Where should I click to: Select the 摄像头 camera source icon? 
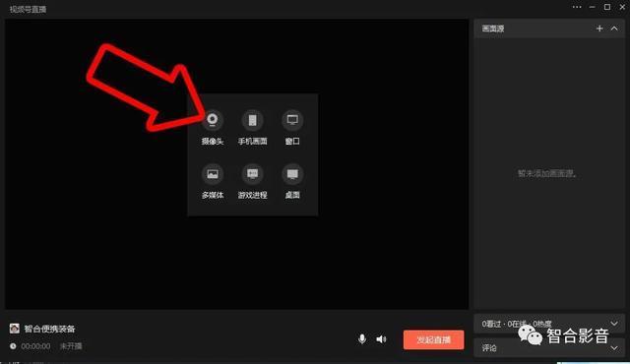click(213, 120)
